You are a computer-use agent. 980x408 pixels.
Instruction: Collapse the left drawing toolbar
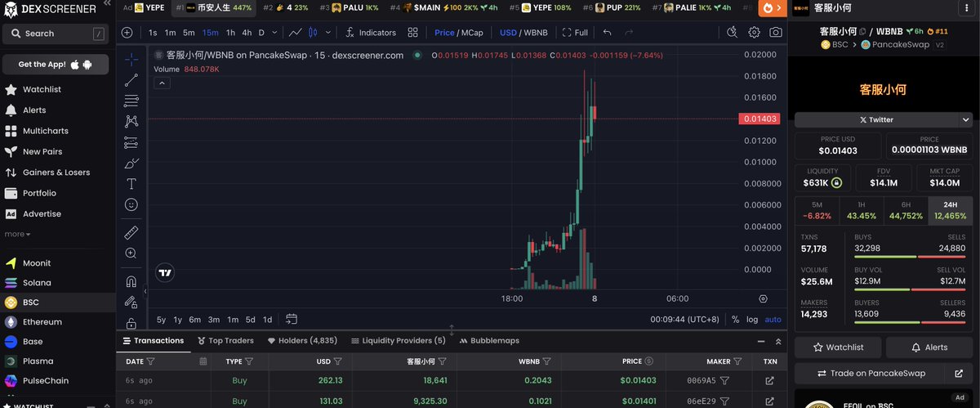145,291
